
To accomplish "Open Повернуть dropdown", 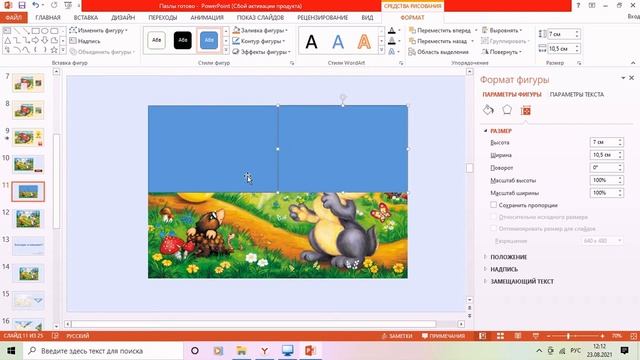I will [502, 52].
